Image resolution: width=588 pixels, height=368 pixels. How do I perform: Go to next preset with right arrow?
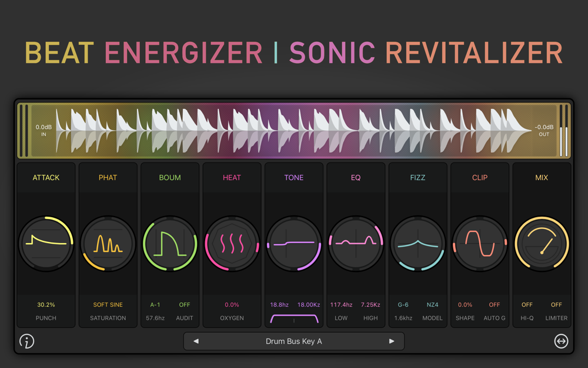392,342
